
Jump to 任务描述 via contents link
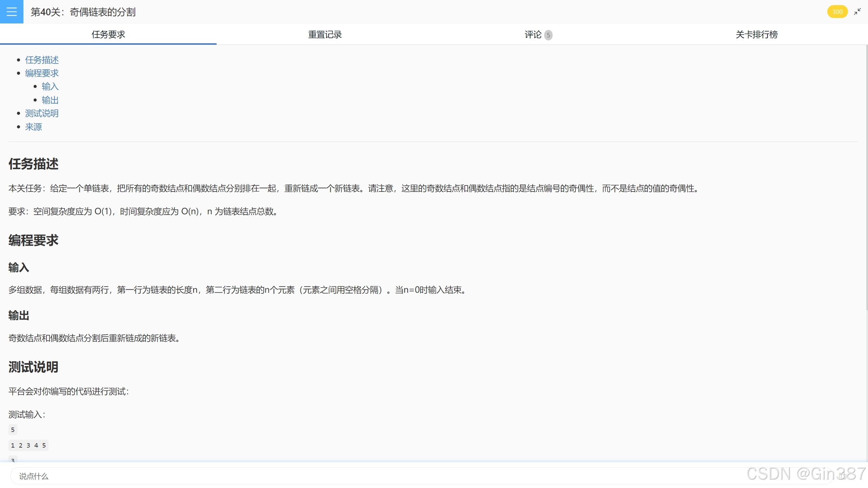(42, 60)
